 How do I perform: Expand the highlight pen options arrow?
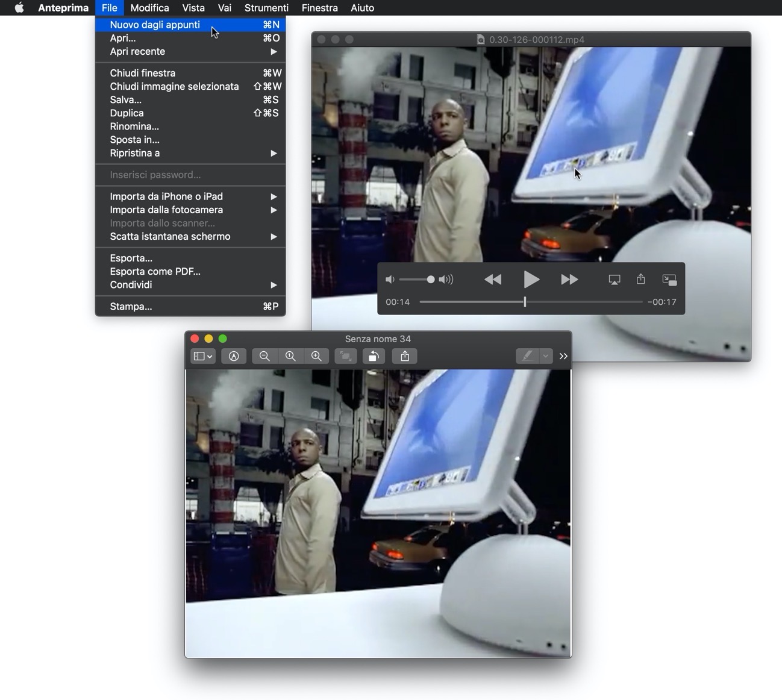tap(545, 357)
